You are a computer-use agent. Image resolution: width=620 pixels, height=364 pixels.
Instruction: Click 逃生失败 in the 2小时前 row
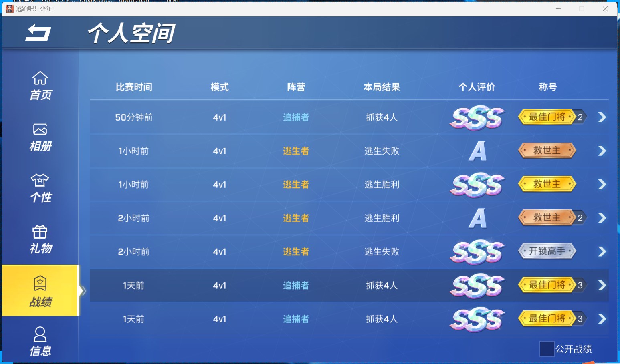(382, 252)
